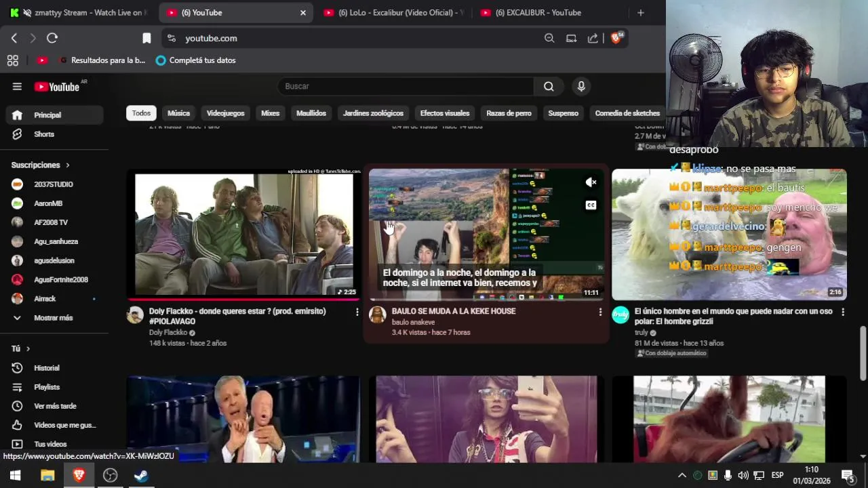Open Tus videos in the sidebar
This screenshot has width=868, height=488.
click(54, 444)
